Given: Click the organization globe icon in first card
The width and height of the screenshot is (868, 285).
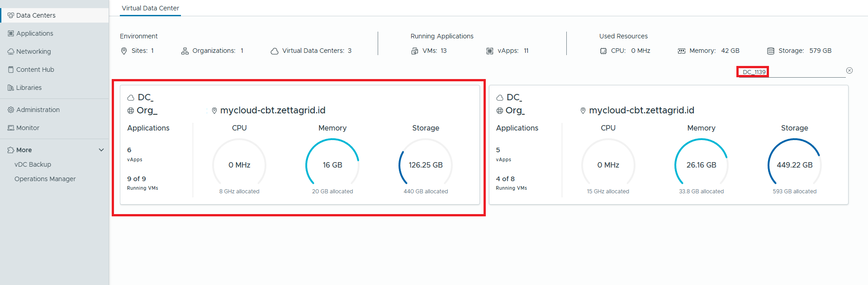Looking at the screenshot, I should [131, 111].
